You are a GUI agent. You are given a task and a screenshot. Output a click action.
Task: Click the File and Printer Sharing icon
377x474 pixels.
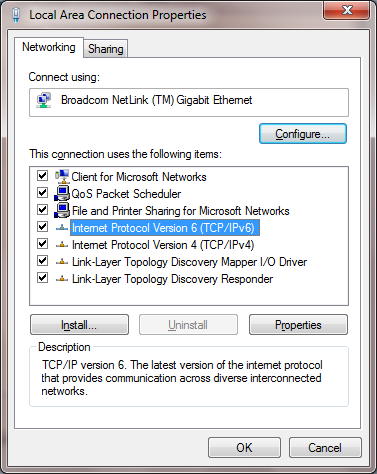[62, 210]
